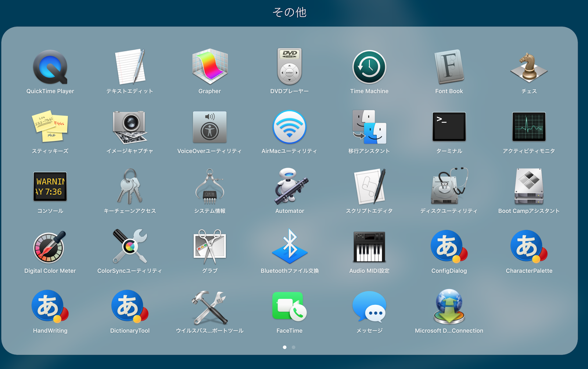Open スクリプトエディタ
Screen dimensions: 588x369
369,187
